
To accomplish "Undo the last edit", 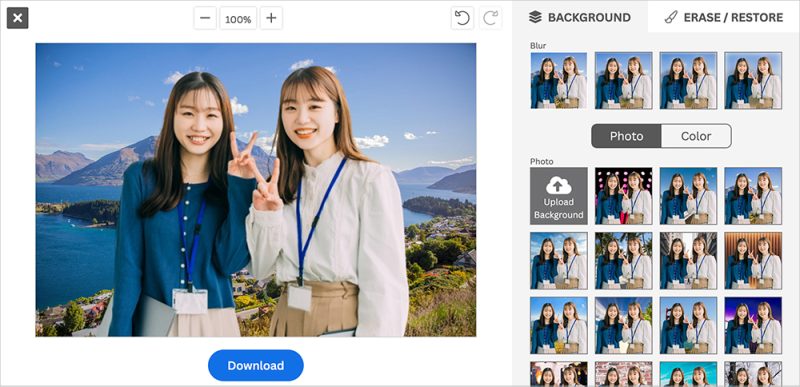I will (462, 18).
